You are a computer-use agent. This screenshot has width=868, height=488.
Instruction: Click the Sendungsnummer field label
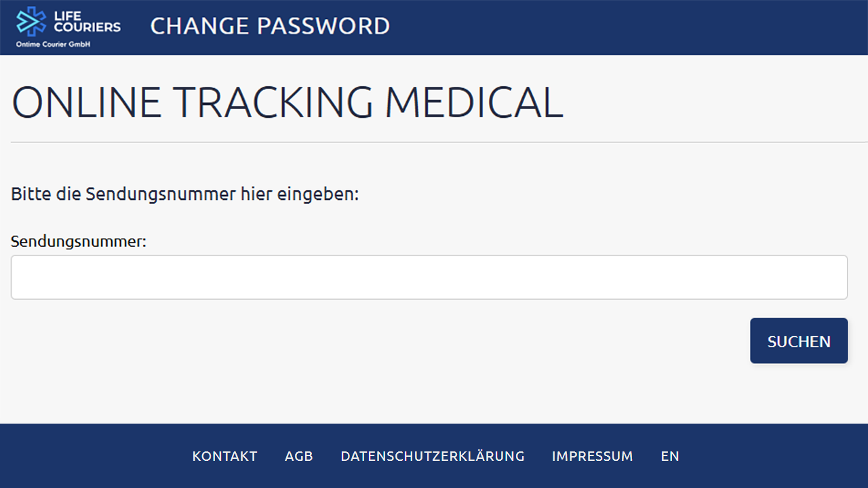click(78, 241)
